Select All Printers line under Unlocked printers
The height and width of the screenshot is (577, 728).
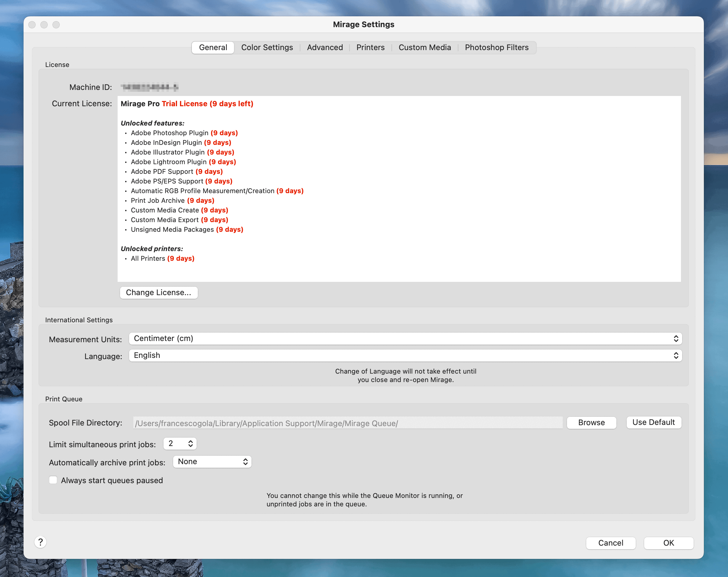(163, 258)
